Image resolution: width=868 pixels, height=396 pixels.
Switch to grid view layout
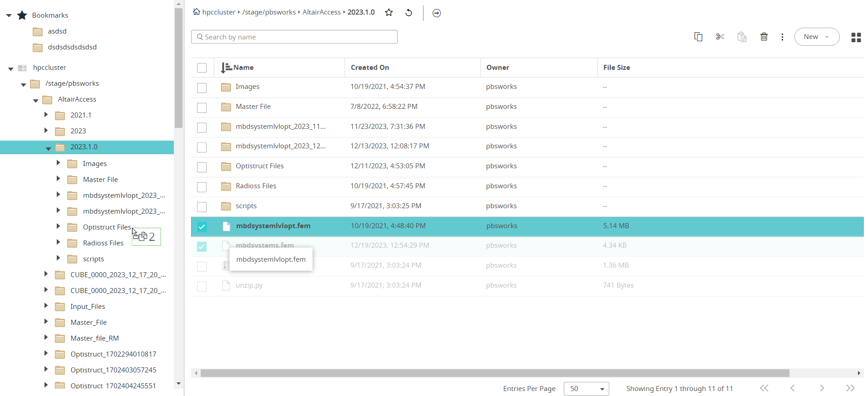tap(856, 37)
